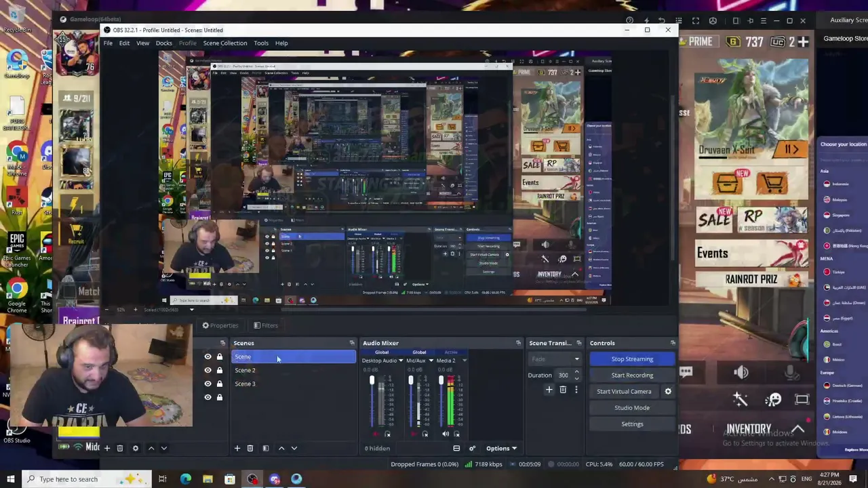Select Scene 2 in Scenes list
The height and width of the screenshot is (488, 868).
pyautogui.click(x=294, y=371)
